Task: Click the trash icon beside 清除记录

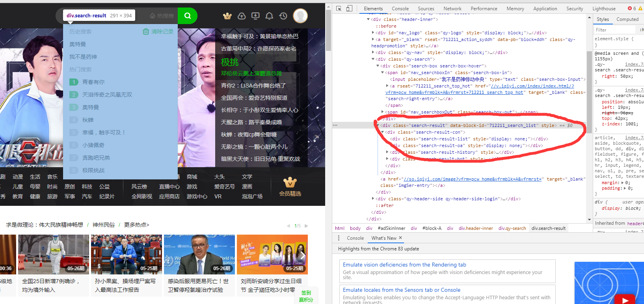Action: (x=146, y=32)
